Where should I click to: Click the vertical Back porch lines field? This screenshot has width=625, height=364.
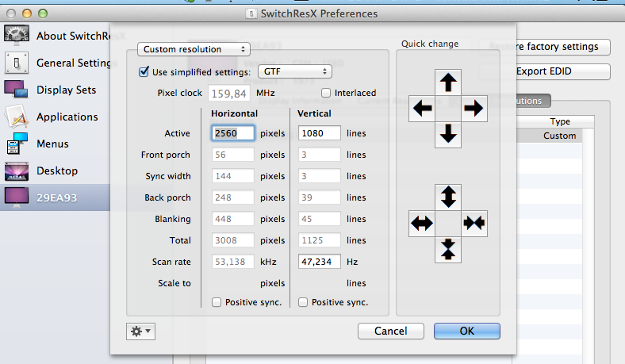pyautogui.click(x=320, y=197)
